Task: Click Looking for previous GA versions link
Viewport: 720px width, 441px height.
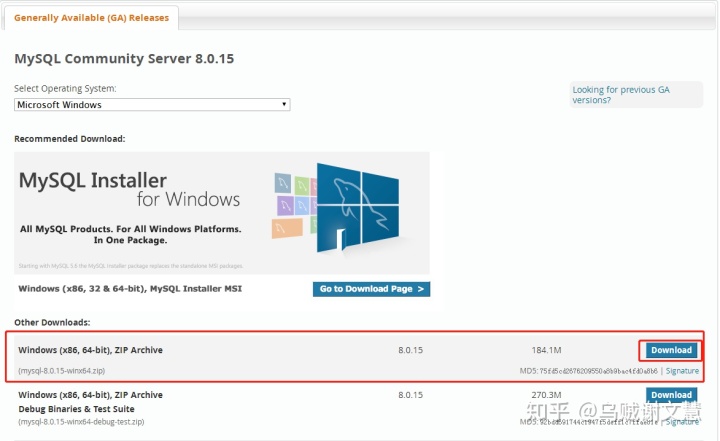Action: (x=621, y=95)
